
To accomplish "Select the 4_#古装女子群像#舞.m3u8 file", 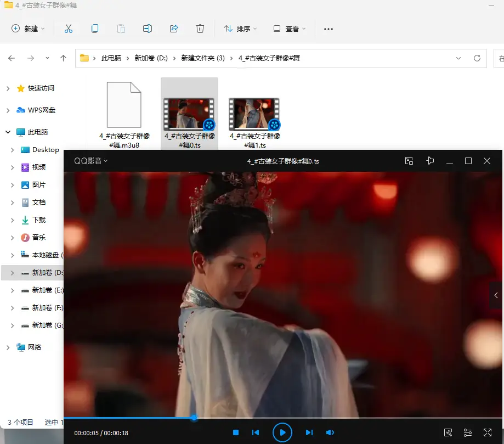I will coord(124,115).
